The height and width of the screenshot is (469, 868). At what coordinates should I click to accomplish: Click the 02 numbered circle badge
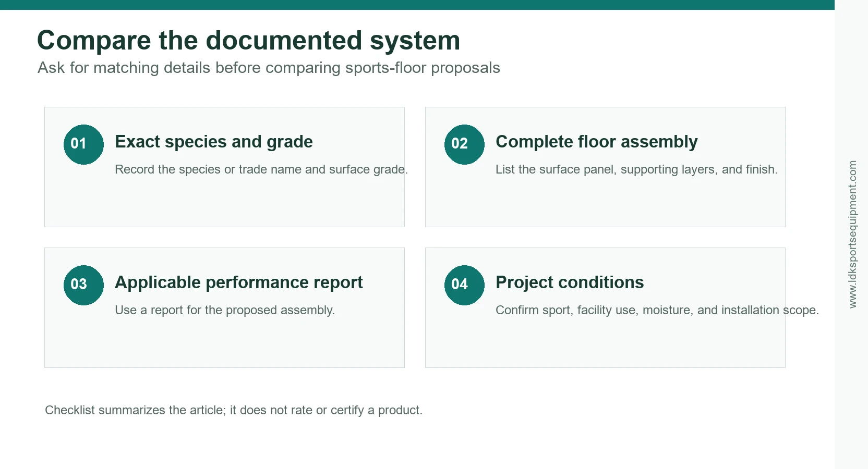click(x=464, y=144)
